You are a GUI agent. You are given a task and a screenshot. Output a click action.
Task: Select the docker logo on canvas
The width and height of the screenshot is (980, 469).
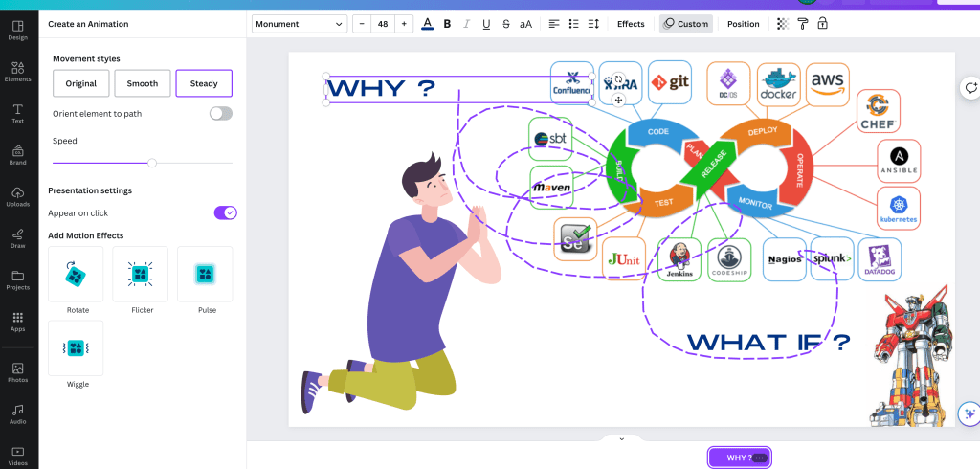click(779, 84)
